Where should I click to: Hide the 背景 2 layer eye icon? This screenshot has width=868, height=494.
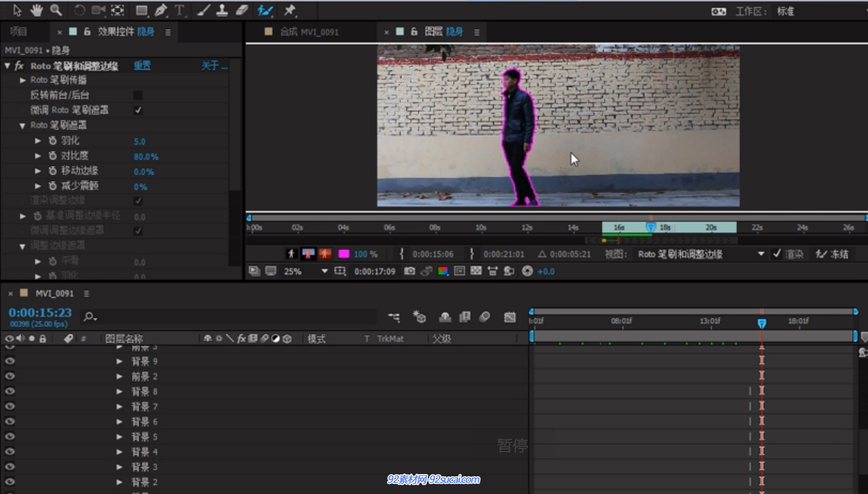tap(10, 482)
